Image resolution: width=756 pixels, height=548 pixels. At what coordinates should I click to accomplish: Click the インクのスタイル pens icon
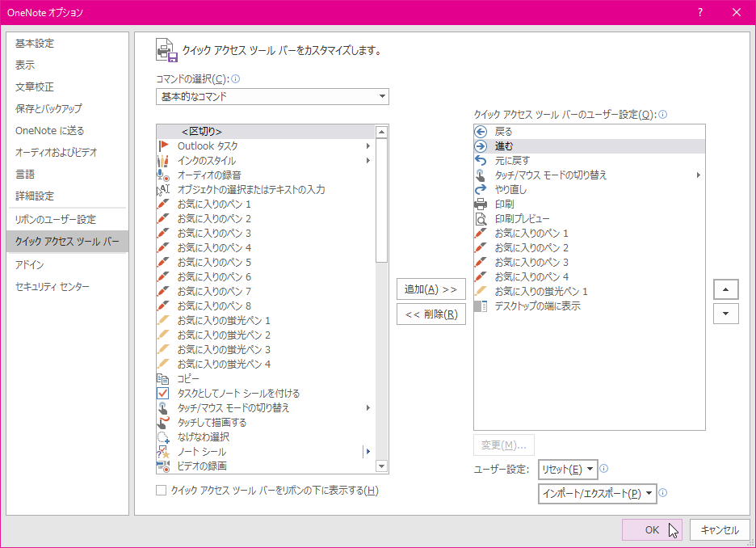click(163, 161)
